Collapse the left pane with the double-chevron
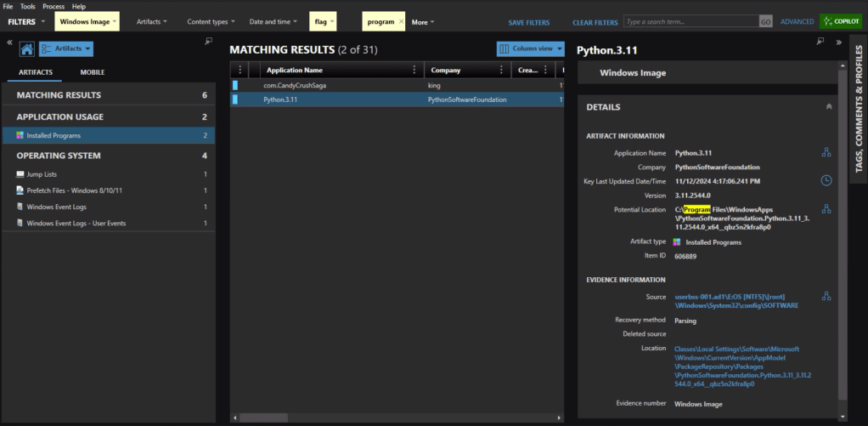The width and height of the screenshot is (868, 426). pyautogui.click(x=9, y=41)
